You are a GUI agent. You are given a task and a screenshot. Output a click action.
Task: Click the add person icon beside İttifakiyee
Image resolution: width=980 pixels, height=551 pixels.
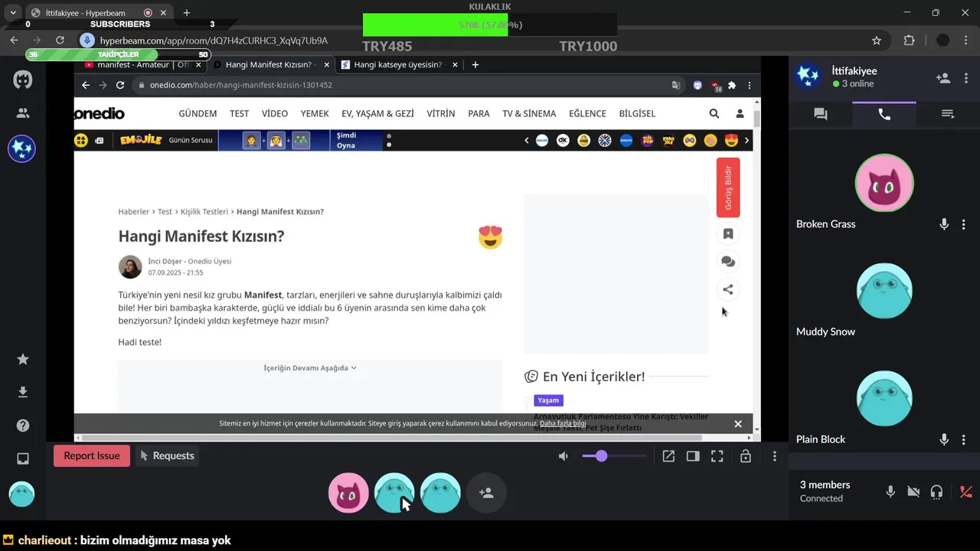(943, 78)
